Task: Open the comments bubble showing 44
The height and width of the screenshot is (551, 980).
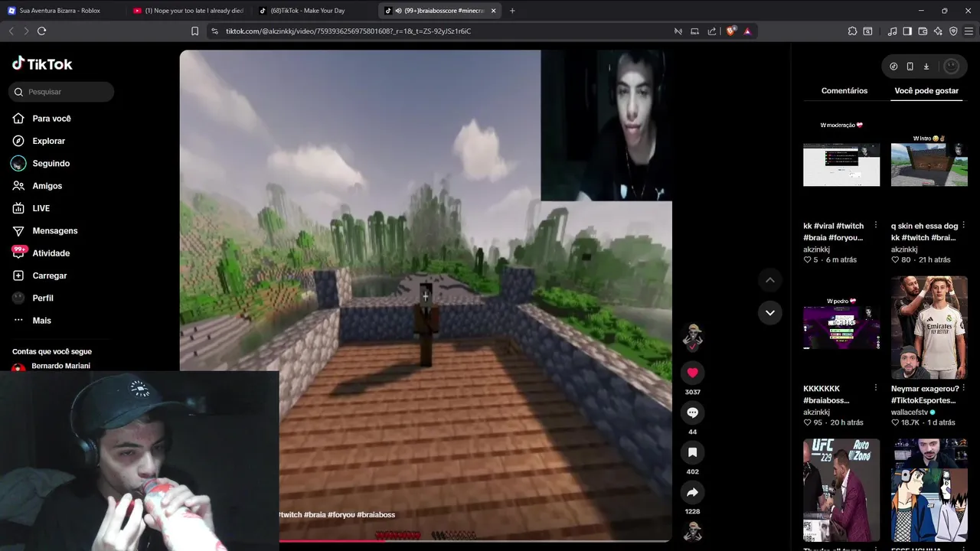Action: click(692, 412)
